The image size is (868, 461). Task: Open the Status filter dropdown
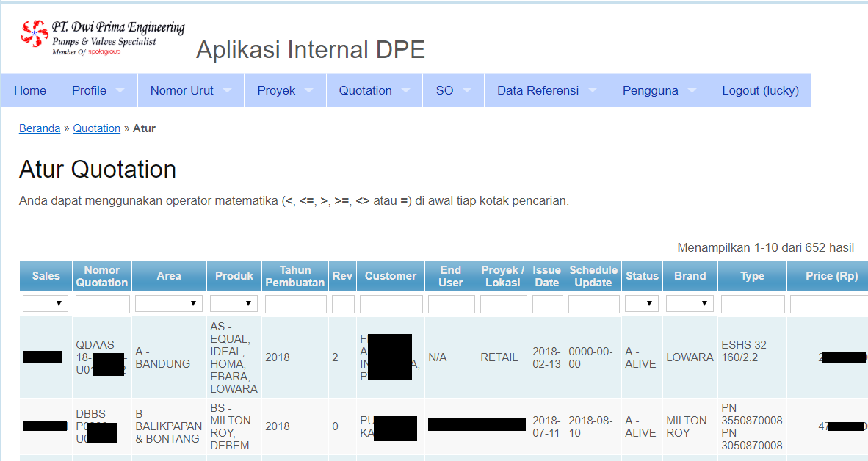pyautogui.click(x=642, y=303)
